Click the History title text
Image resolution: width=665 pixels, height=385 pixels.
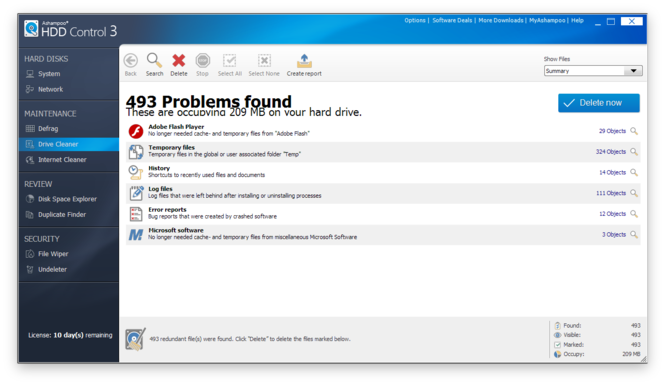pyautogui.click(x=159, y=168)
